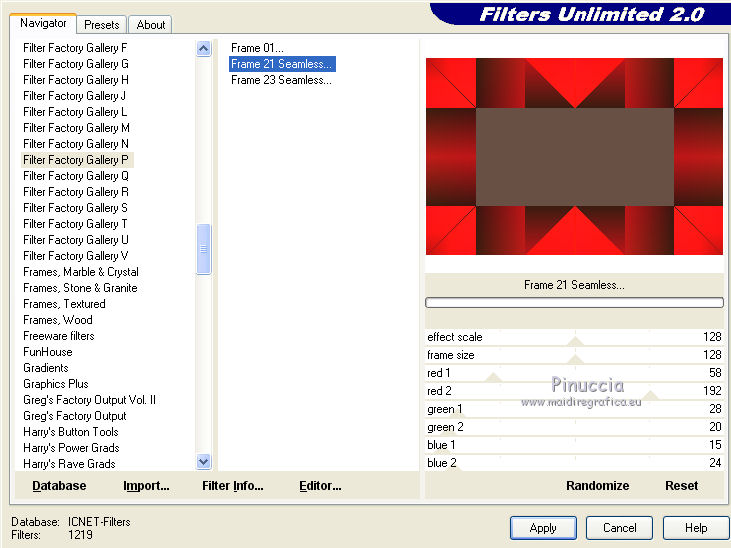The image size is (731, 548).
Task: Click Import... button
Action: [x=146, y=486]
